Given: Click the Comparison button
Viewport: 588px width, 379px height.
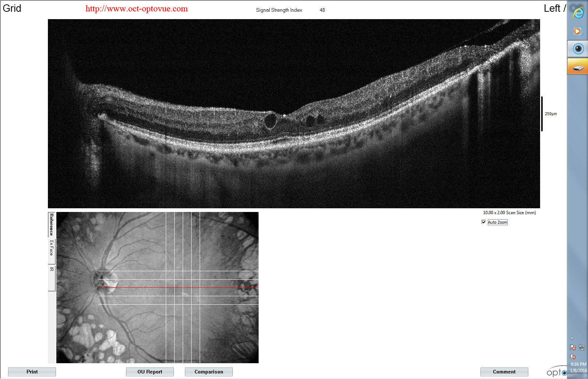Looking at the screenshot, I should click(x=209, y=372).
